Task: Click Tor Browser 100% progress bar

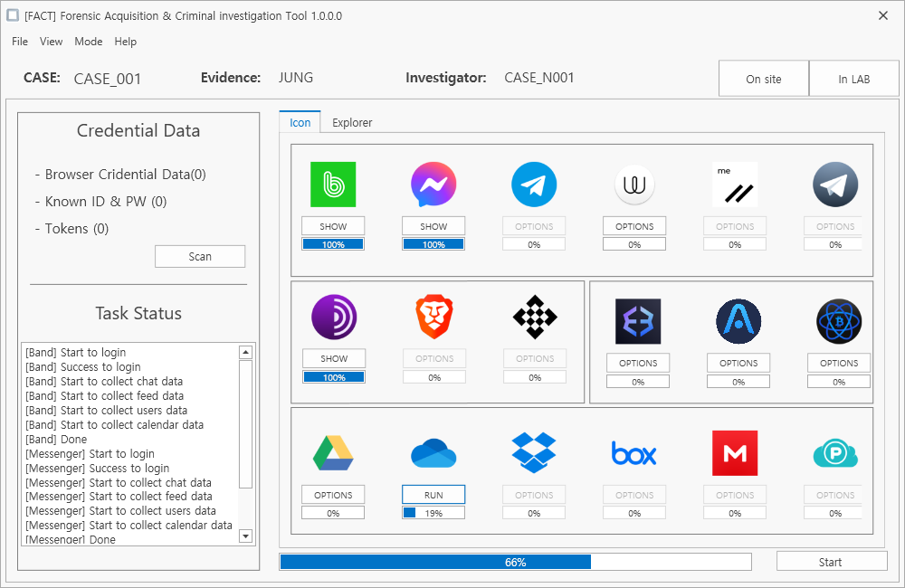Action: click(334, 377)
